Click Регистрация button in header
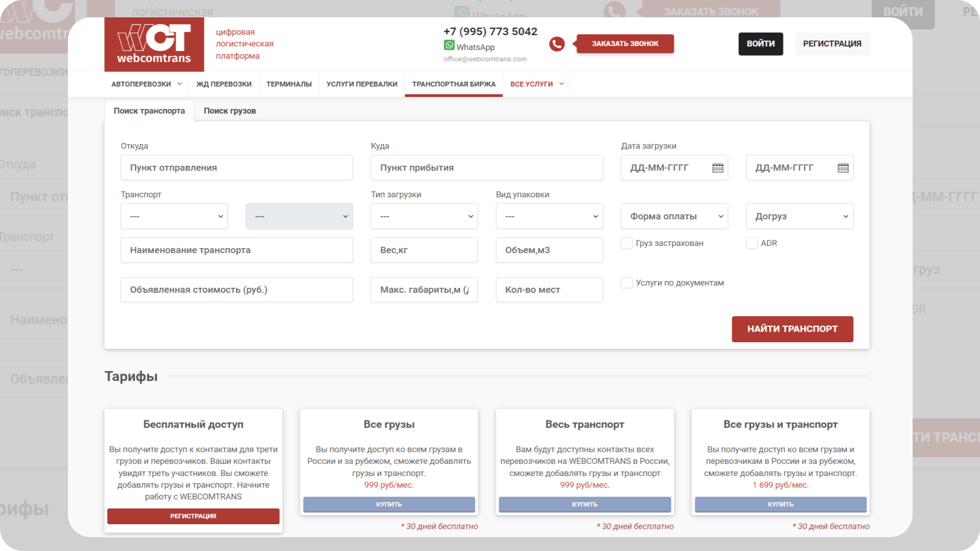Image resolution: width=980 pixels, height=551 pixels. coord(832,44)
